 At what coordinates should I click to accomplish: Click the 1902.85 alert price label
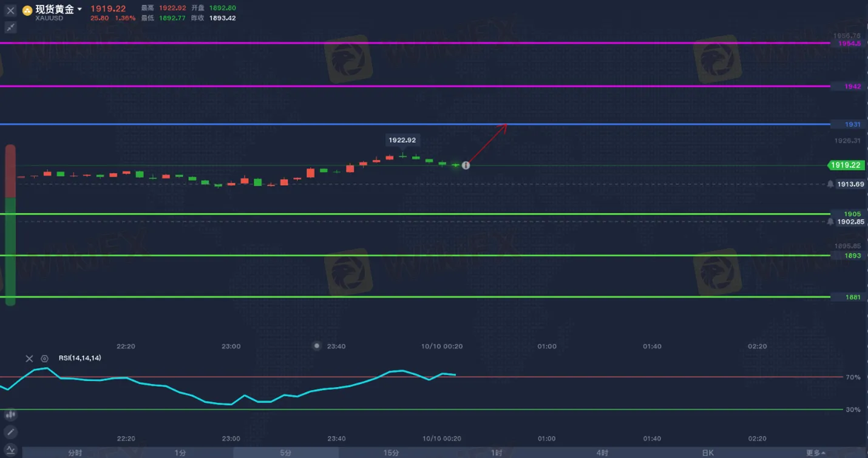coord(850,221)
